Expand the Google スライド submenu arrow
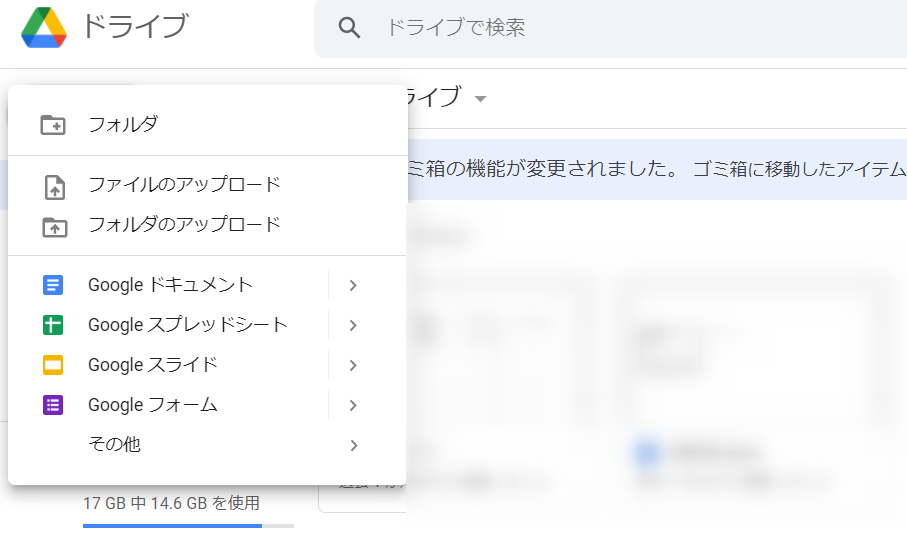907x546 pixels. point(352,365)
